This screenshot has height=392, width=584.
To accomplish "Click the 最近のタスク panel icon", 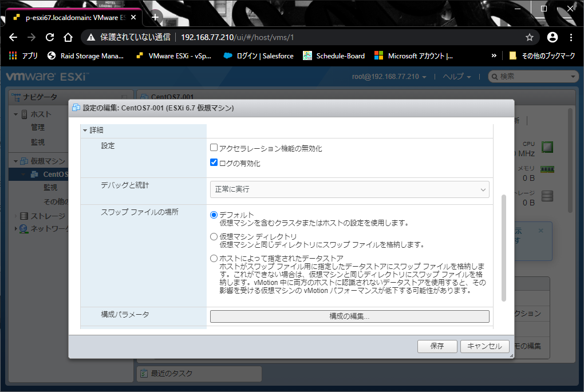I will (144, 373).
